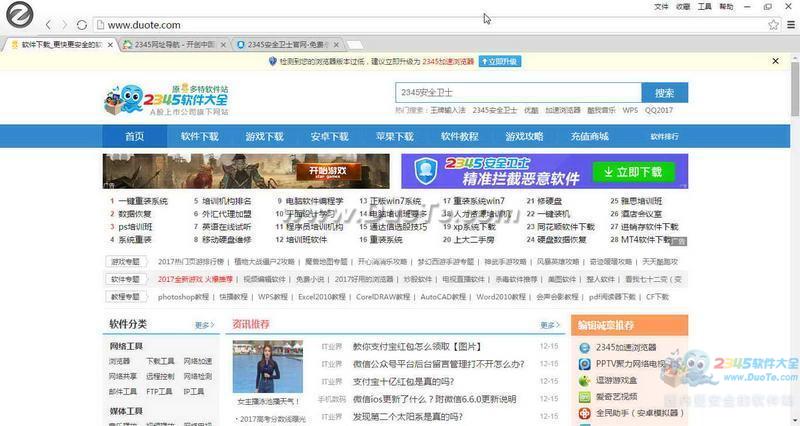Open the hot search link 王牌输入法
Image resolution: width=800 pixels, height=426 pixels.
[447, 110]
